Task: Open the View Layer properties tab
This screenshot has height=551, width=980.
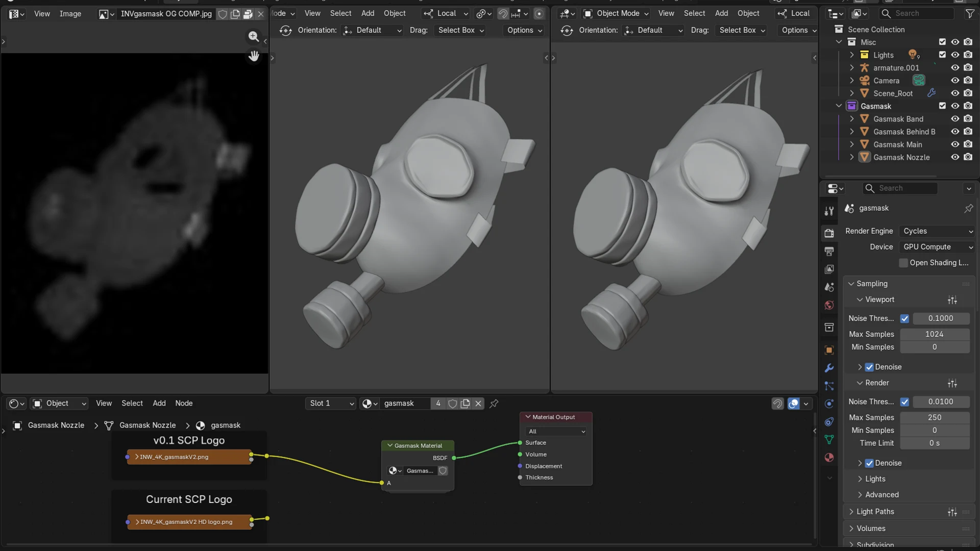Action: pos(829,269)
